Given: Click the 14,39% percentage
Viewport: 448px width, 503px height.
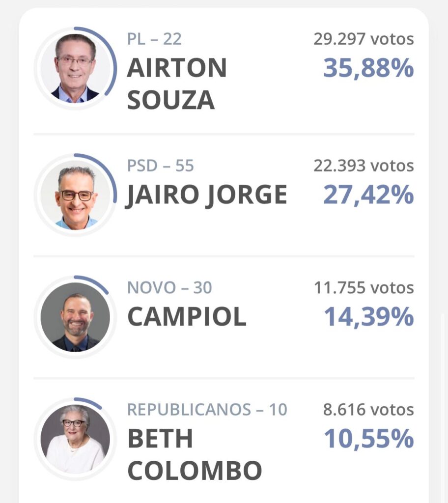Looking at the screenshot, I should click(x=368, y=317).
